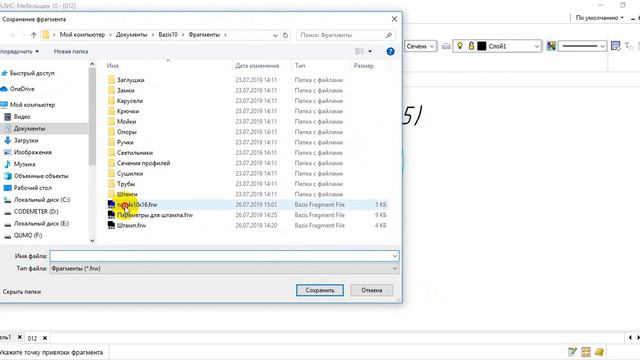Sort by Дата изменения column header
This screenshot has height=360, width=640.
(x=257, y=65)
